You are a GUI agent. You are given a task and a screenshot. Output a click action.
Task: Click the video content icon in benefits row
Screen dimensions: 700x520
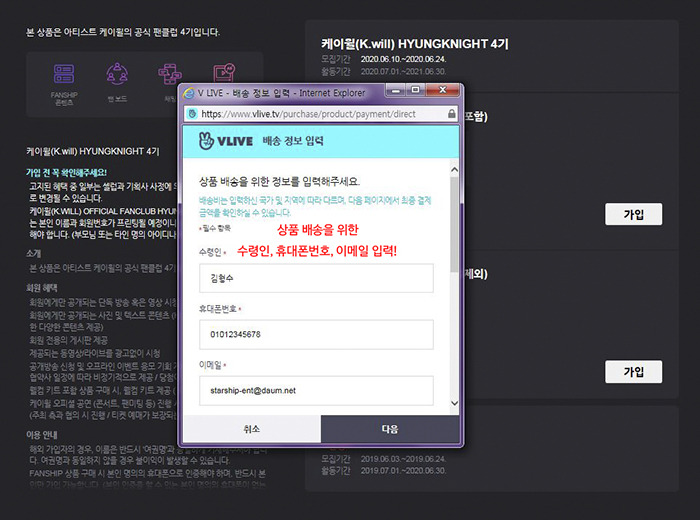coord(224,73)
